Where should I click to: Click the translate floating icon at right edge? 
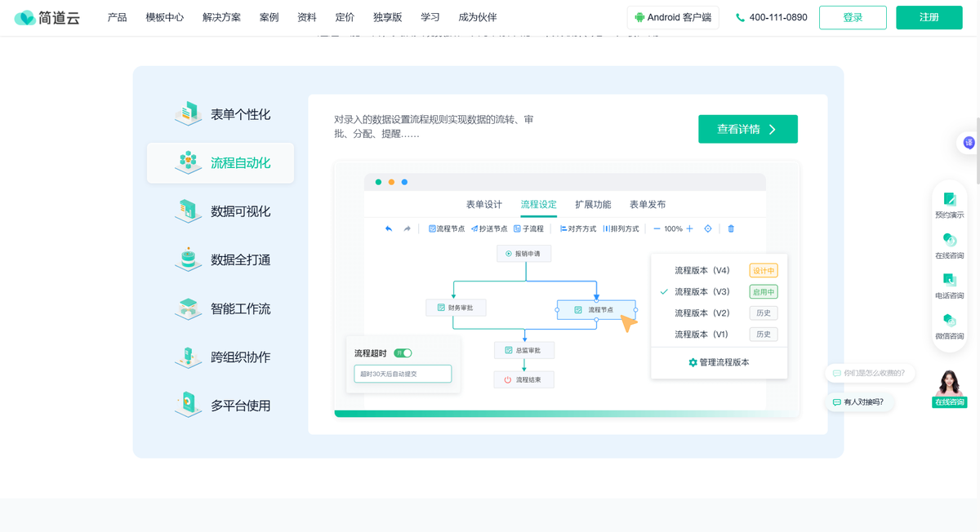click(x=969, y=143)
